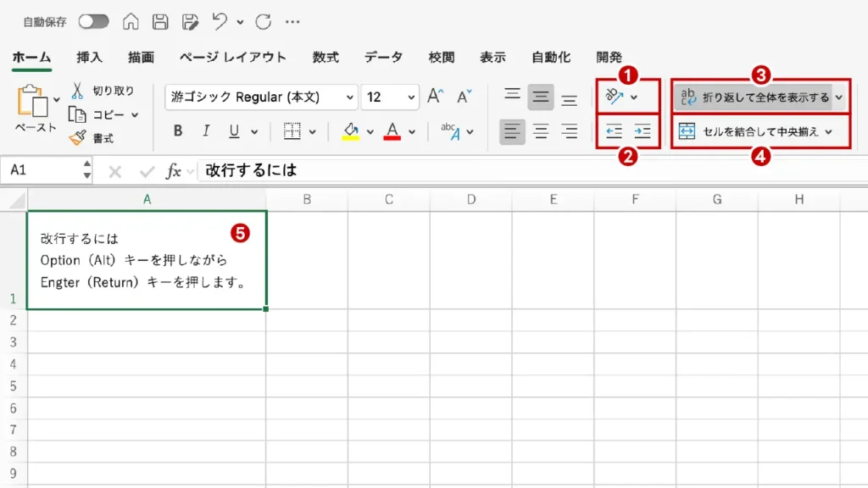Expand the text orientation dropdown arrow
This screenshot has height=488, width=868.
pyautogui.click(x=634, y=97)
